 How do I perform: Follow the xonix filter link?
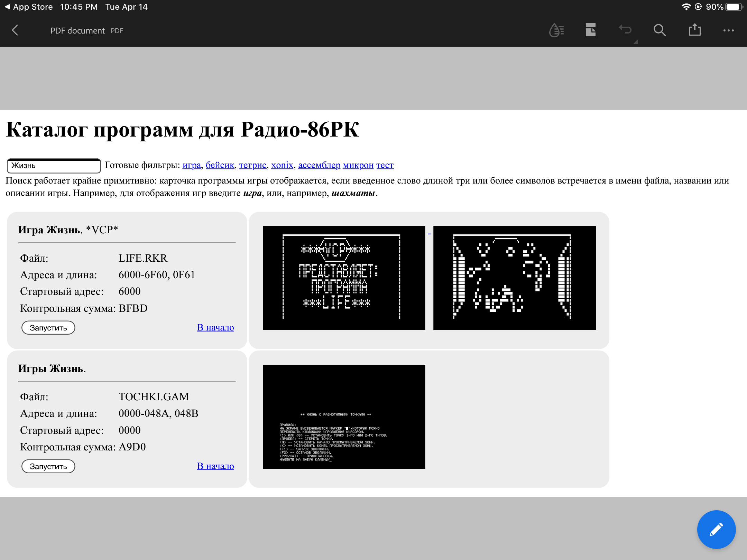(282, 165)
